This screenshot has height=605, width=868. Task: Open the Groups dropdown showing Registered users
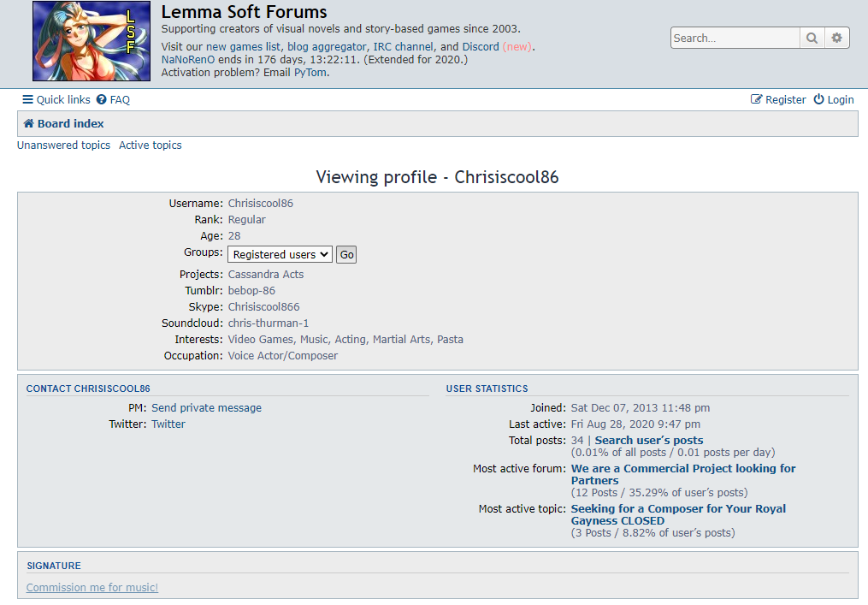coord(280,254)
